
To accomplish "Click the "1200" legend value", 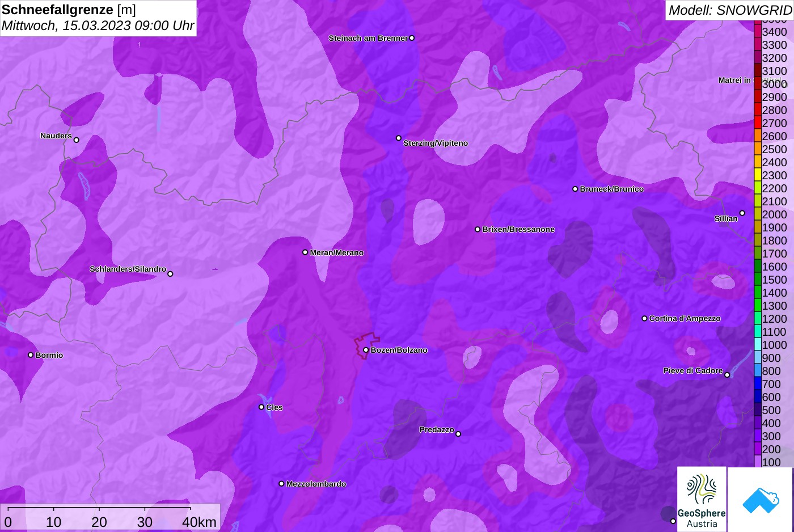I will [775, 319].
